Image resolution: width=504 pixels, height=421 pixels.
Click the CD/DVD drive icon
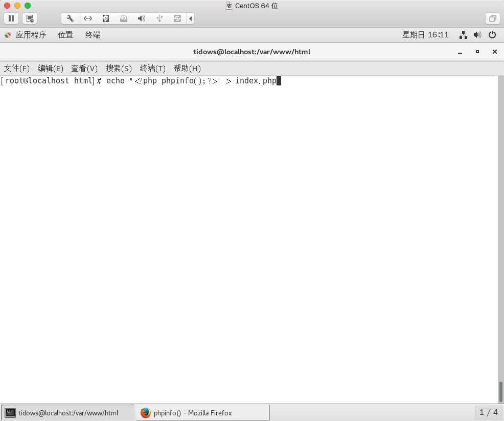pyautogui.click(x=123, y=18)
